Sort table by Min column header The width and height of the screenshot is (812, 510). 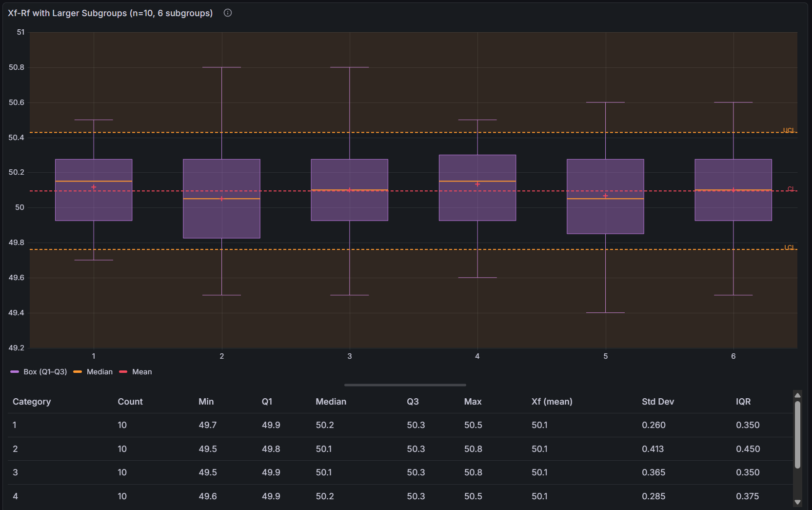click(x=206, y=402)
